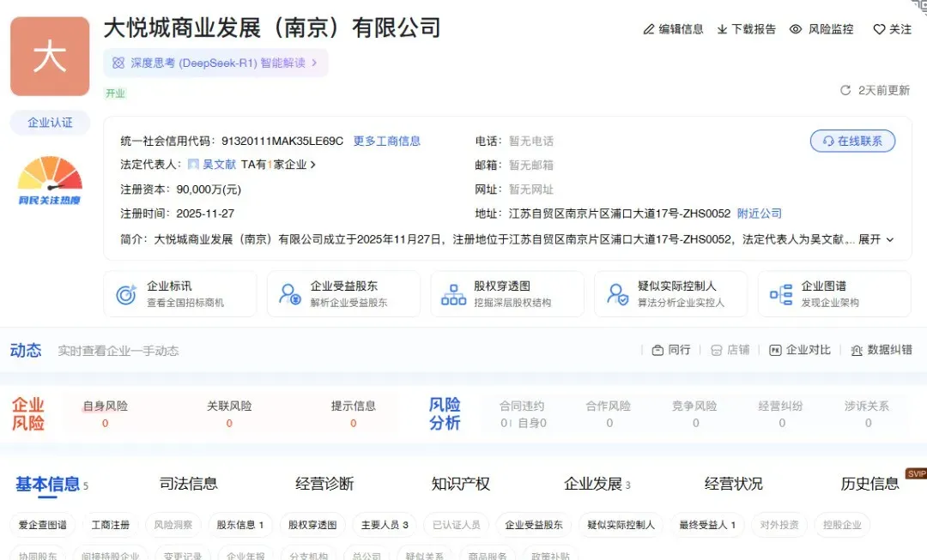Select the 最终受益人 1 chip

pos(707,525)
